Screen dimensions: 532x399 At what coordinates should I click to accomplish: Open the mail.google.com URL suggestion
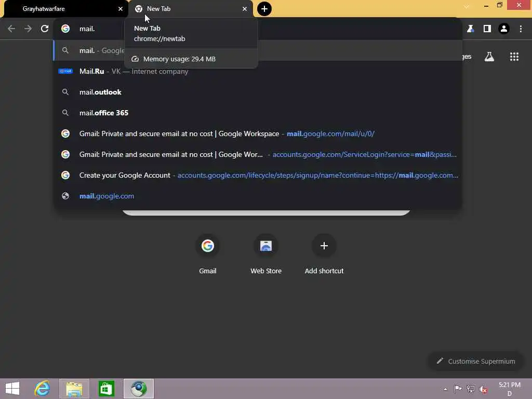pyautogui.click(x=258, y=196)
